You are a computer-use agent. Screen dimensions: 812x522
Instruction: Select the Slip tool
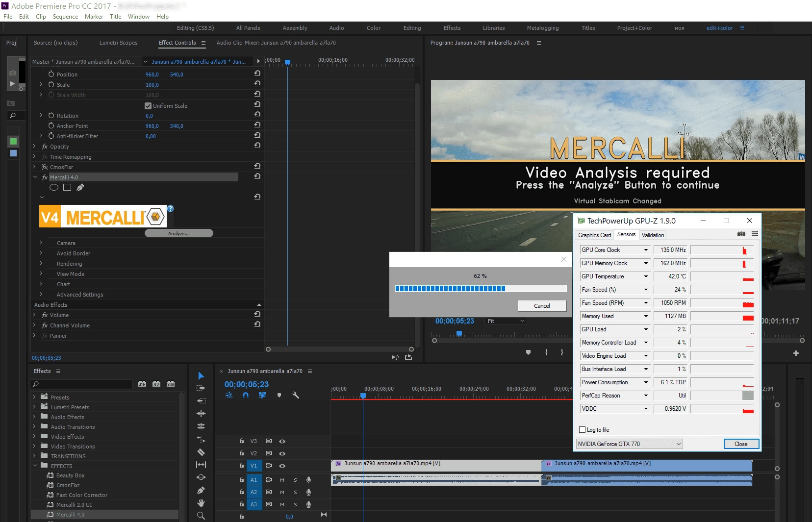[201, 465]
